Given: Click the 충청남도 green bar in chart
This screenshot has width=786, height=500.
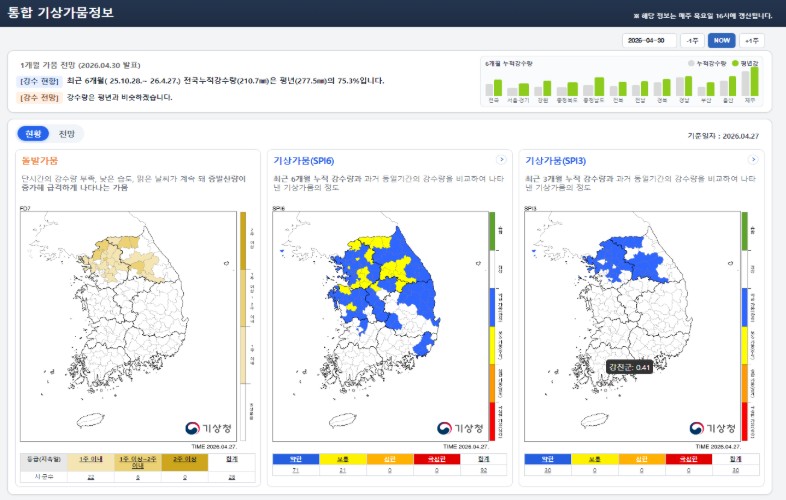Looking at the screenshot, I should tap(599, 87).
